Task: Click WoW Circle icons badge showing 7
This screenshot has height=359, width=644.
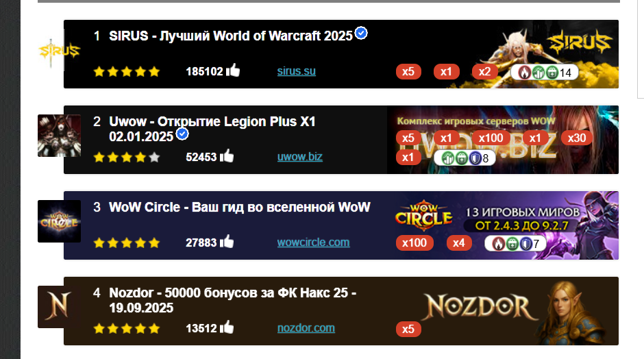Action: point(515,244)
